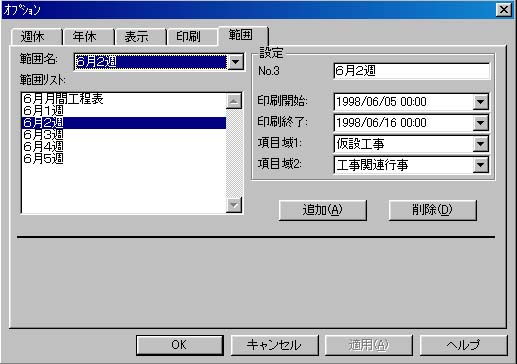Image resolution: width=517 pixels, height=364 pixels.
Task: Choose 6月3週 from the range list
Action: pyautogui.click(x=123, y=135)
